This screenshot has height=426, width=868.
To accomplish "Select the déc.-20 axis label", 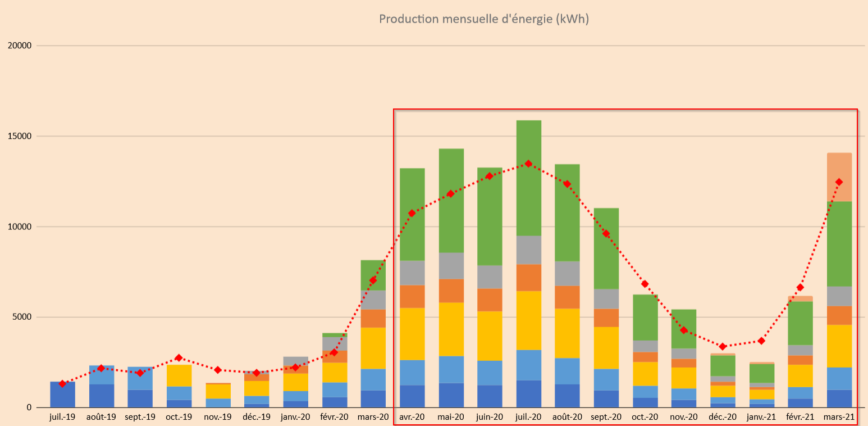I will pos(723,417).
